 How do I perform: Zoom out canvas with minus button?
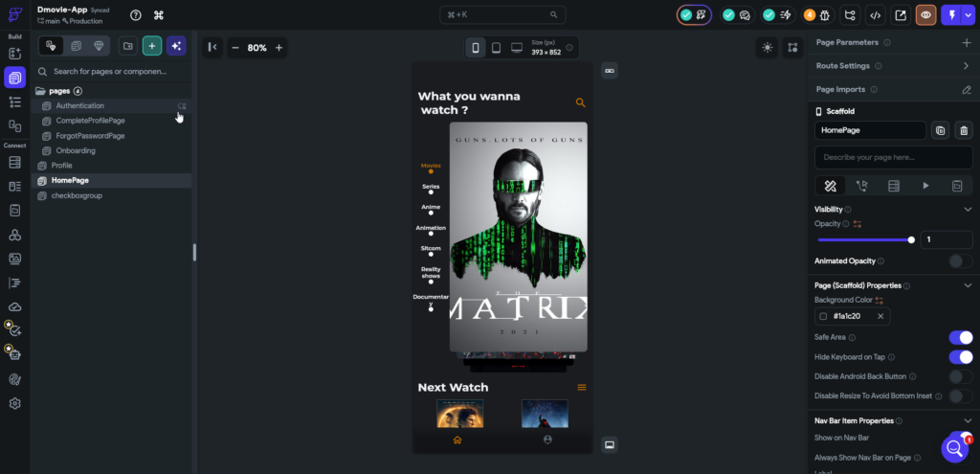[x=235, y=48]
